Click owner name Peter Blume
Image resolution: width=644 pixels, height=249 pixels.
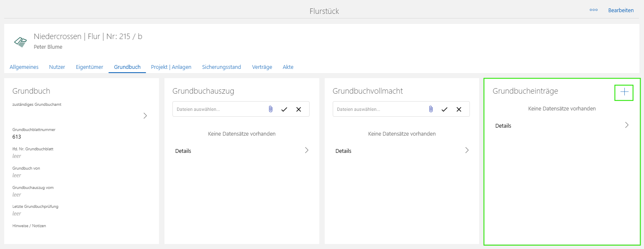(48, 47)
